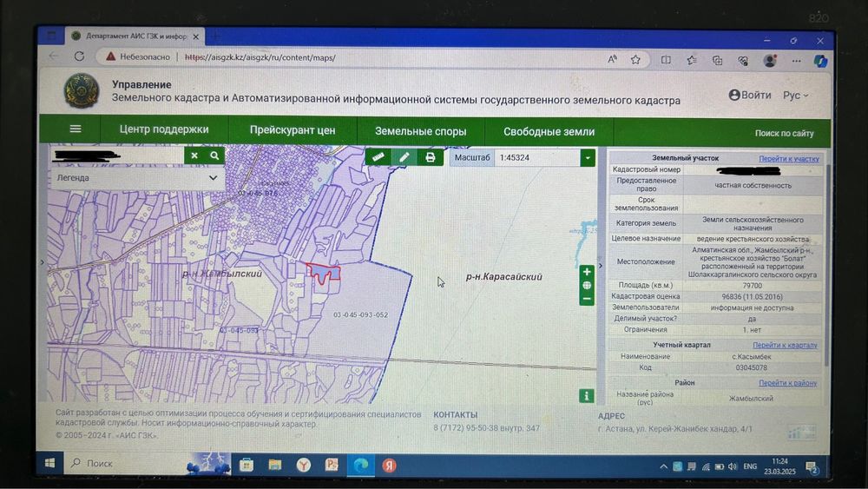
Task: Click Поиск по сайту
Action: pos(784,133)
